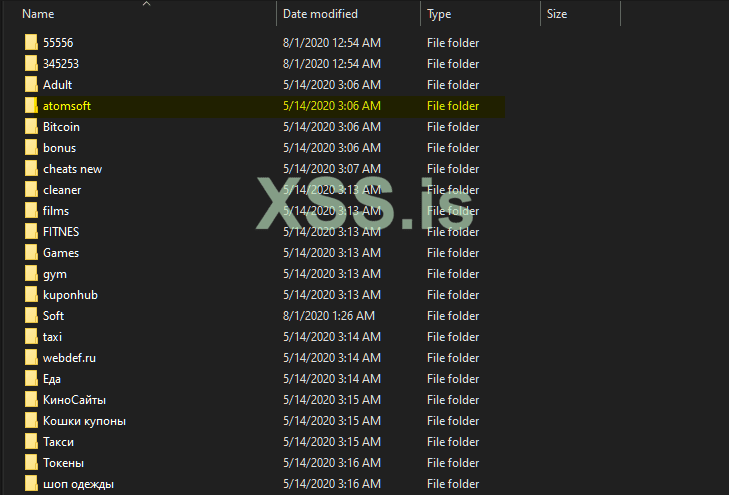Sort list by Type column
The width and height of the screenshot is (729, 495).
coord(440,14)
